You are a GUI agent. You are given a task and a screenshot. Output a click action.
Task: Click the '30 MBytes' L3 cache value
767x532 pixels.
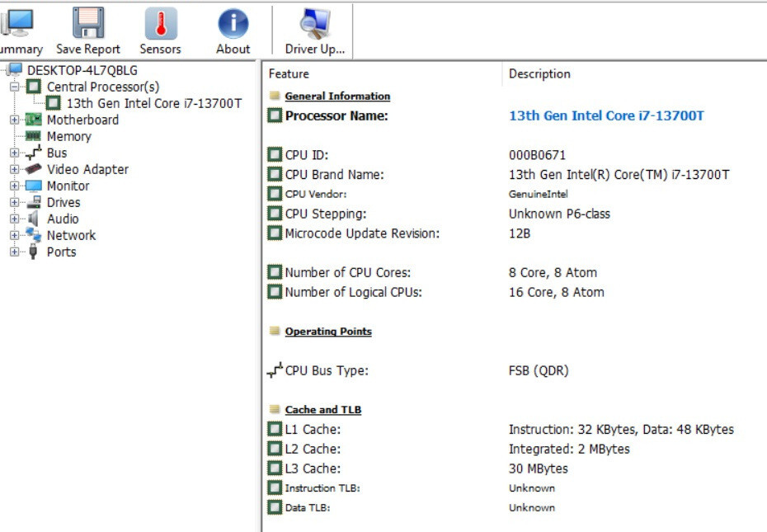click(x=538, y=468)
